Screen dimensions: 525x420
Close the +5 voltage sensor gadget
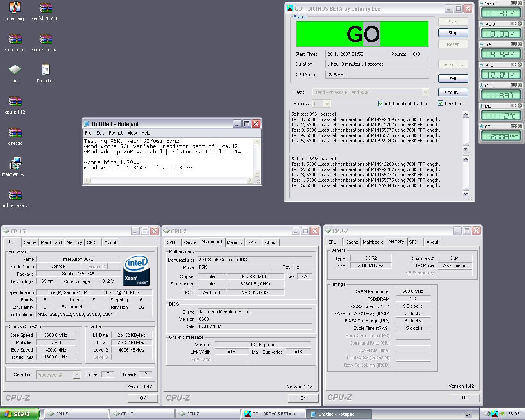point(520,44)
